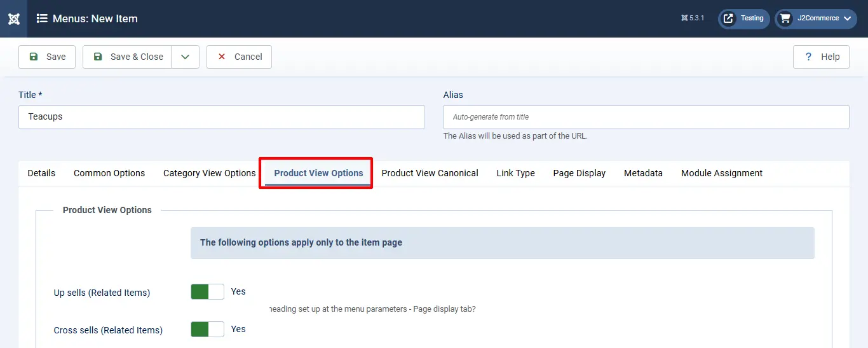This screenshot has height=348, width=868.
Task: Toggle the Cross sells (Related Items) switch
Action: [207, 329]
